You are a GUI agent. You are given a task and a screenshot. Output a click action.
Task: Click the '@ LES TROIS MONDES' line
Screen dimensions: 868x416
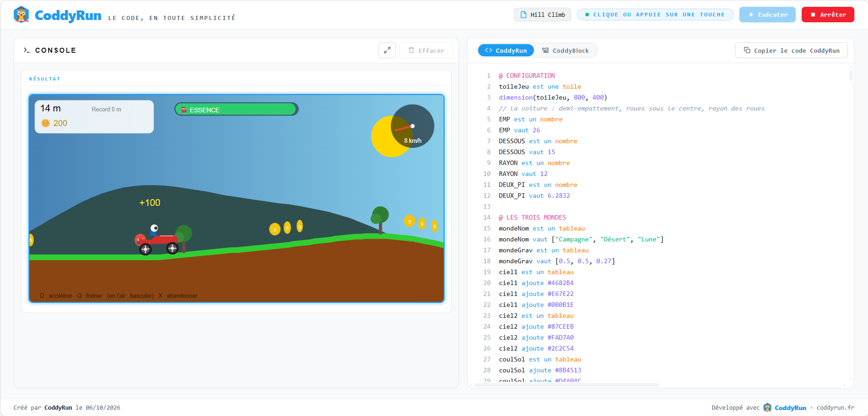pyautogui.click(x=532, y=217)
